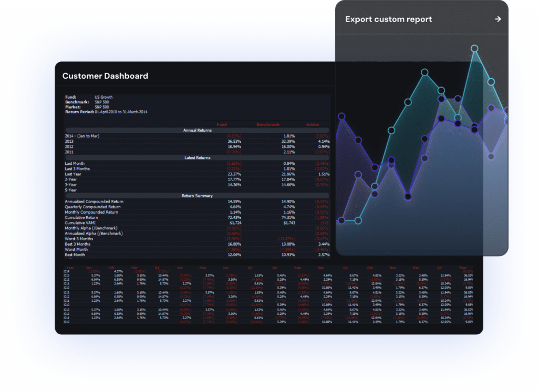Click the 3-Year row label
The width and height of the screenshot is (538, 392).
coord(71,185)
